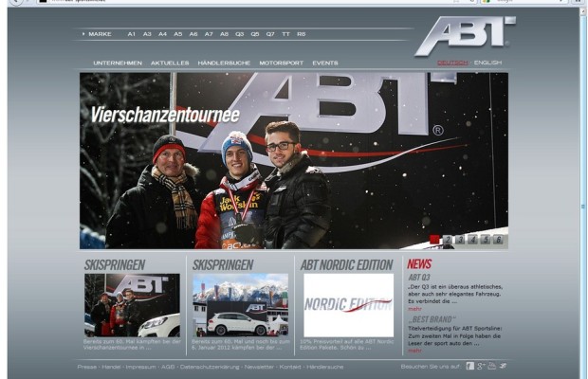Open the Presse footer link
588x379 pixels.
pos(87,367)
